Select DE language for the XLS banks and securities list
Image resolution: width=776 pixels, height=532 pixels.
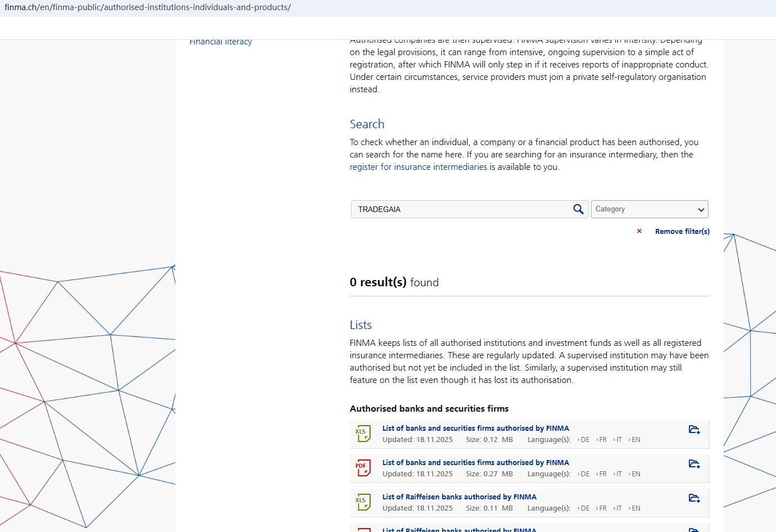click(584, 440)
